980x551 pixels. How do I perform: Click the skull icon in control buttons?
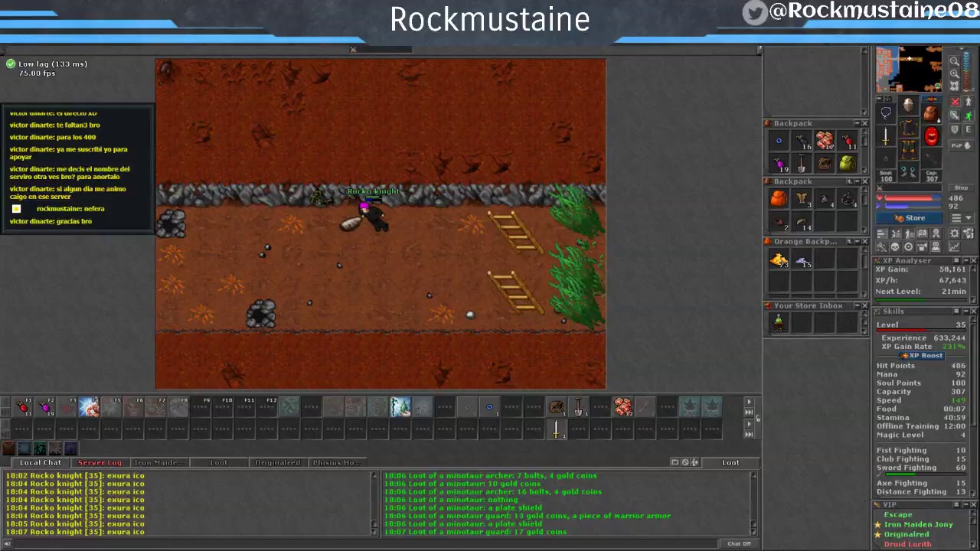[895, 247]
